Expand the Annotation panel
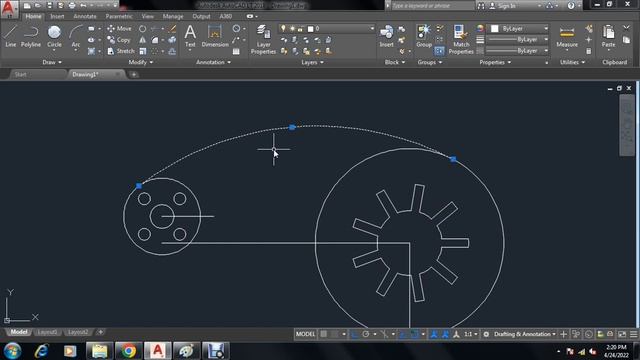 point(213,62)
